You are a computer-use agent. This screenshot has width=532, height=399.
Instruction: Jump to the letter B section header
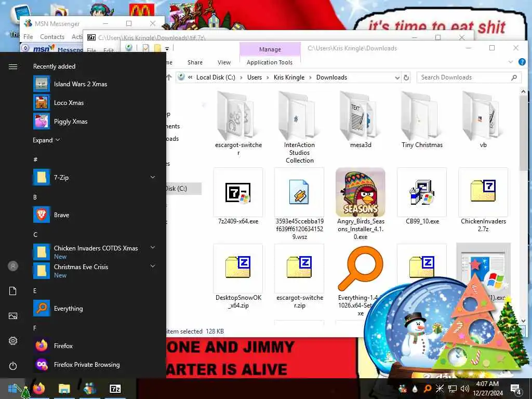coord(35,197)
